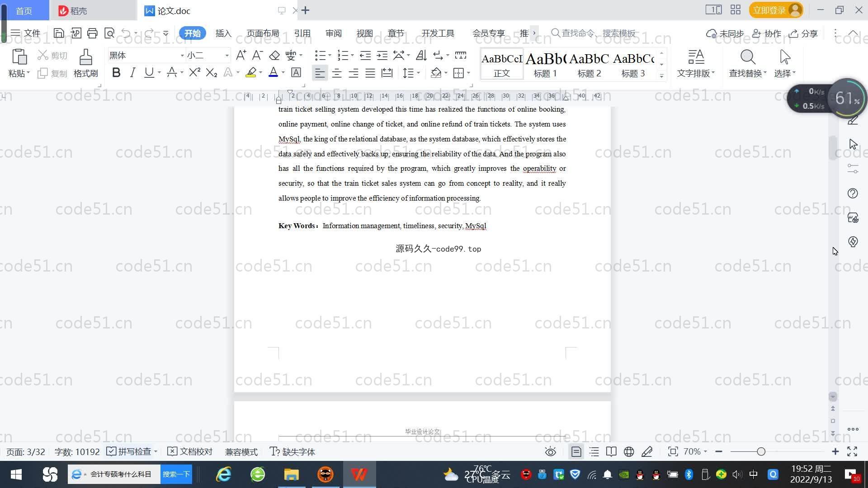868x488 pixels.
Task: Click the Text Layout (文字排版) icon
Action: (x=696, y=57)
